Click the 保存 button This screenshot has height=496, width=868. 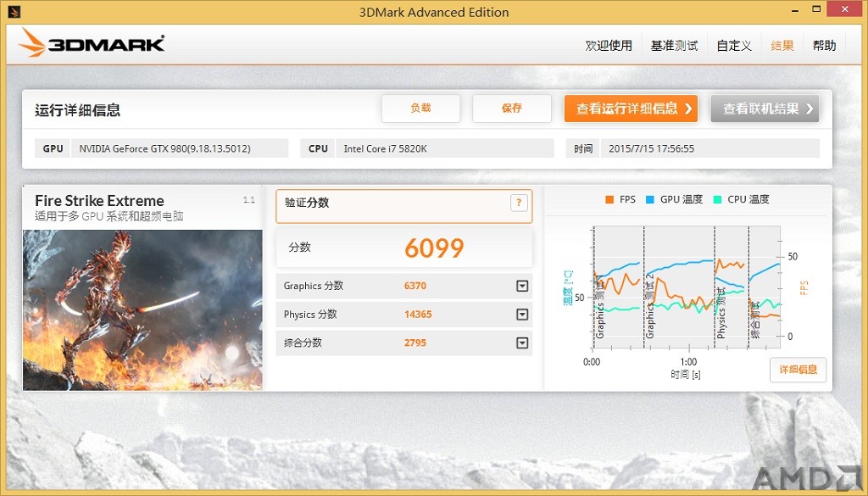click(x=511, y=109)
